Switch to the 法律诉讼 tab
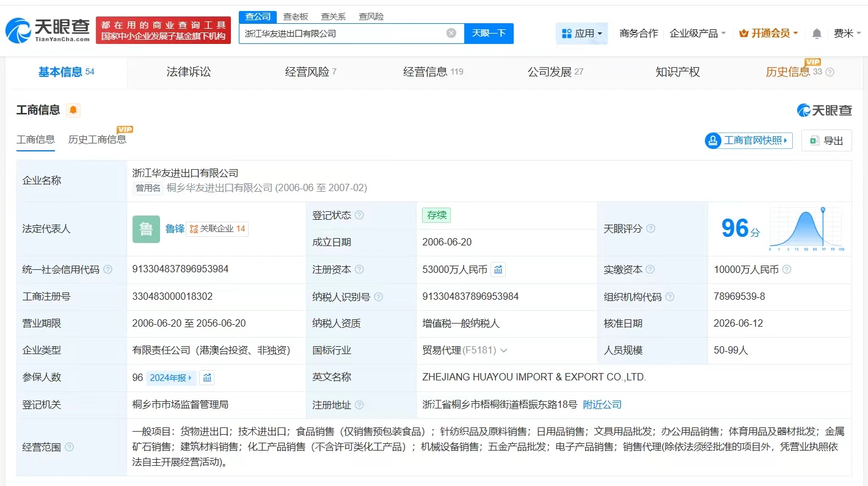The width and height of the screenshot is (868, 486). (189, 72)
